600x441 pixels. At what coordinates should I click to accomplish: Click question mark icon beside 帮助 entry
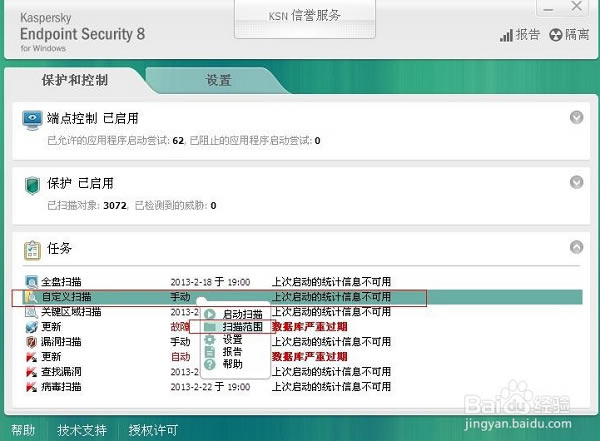tap(210, 364)
